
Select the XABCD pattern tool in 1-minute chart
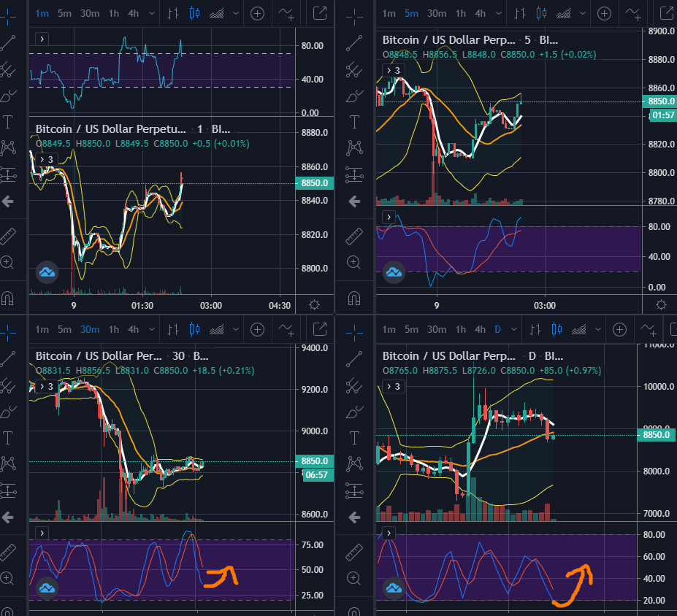coord(8,148)
